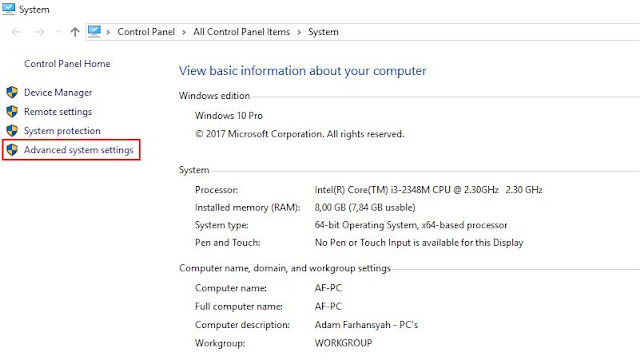Click Computer name, domain, and workgroup settings header

click(x=285, y=268)
